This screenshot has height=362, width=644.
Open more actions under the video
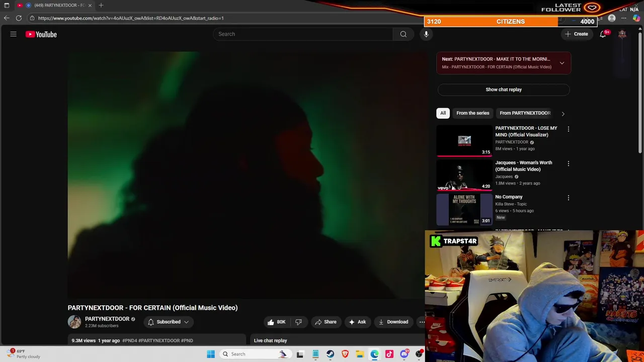click(x=422, y=322)
